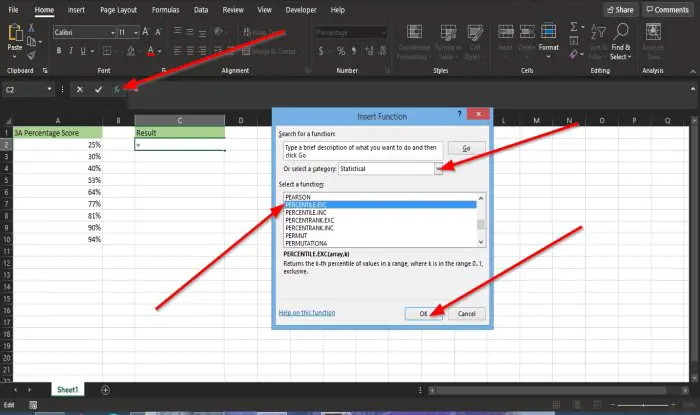Open the font color A swatch

pyautogui.click(x=151, y=51)
